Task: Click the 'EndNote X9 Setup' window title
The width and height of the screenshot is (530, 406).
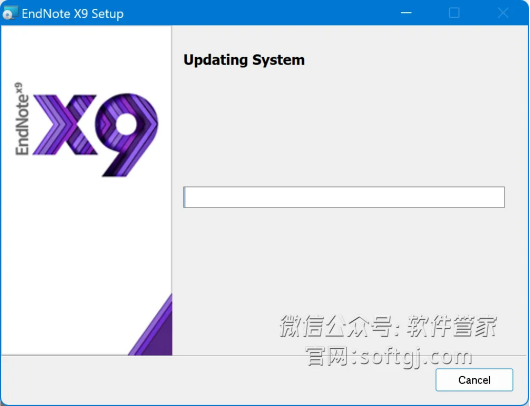Action: coord(73,14)
